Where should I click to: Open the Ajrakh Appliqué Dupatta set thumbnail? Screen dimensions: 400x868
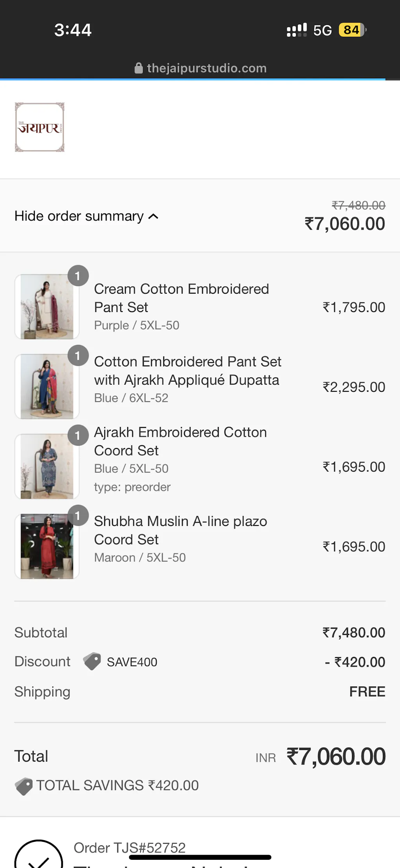[47, 387]
